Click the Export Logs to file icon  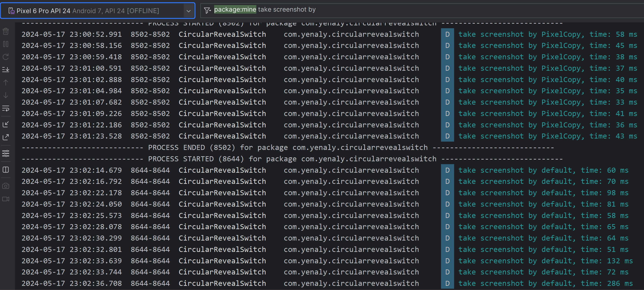[x=6, y=137]
